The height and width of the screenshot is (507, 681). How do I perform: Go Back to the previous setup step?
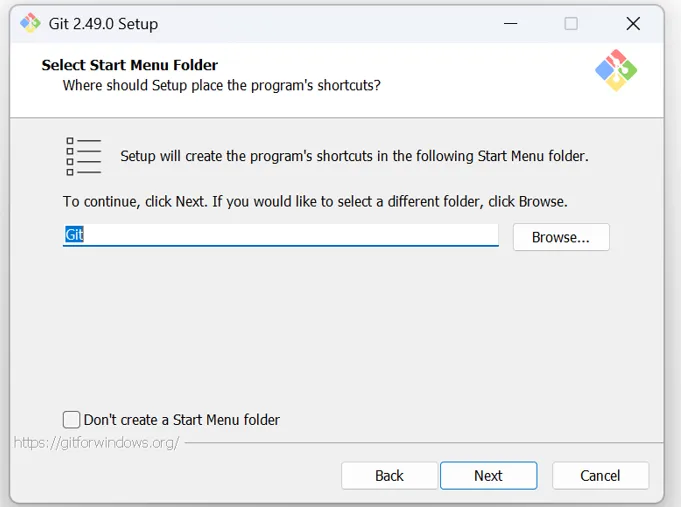pyautogui.click(x=389, y=475)
